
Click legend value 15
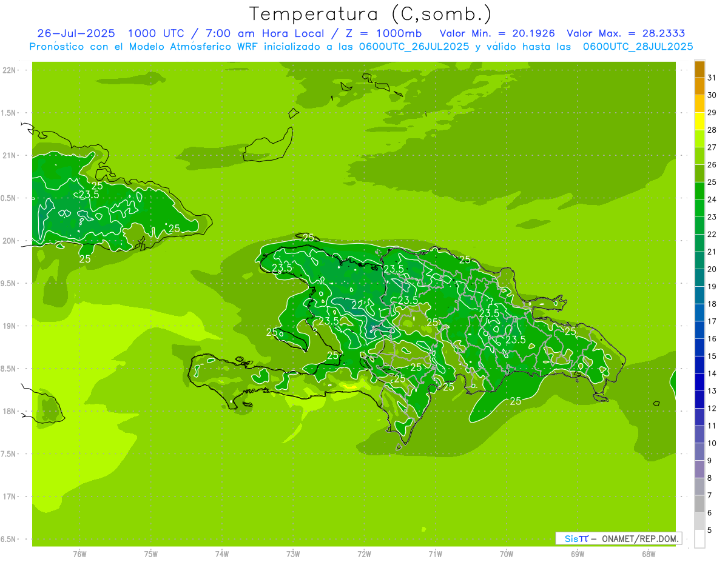pos(712,356)
